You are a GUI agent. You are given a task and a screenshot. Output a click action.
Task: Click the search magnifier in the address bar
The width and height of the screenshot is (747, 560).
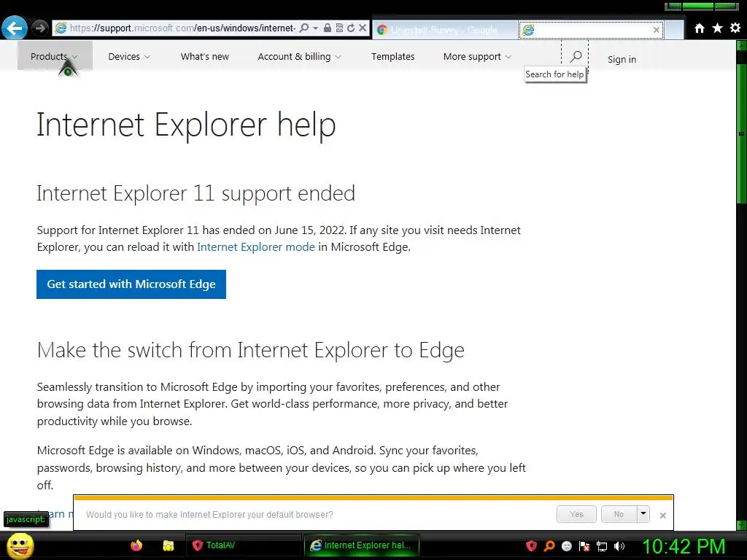304,28
